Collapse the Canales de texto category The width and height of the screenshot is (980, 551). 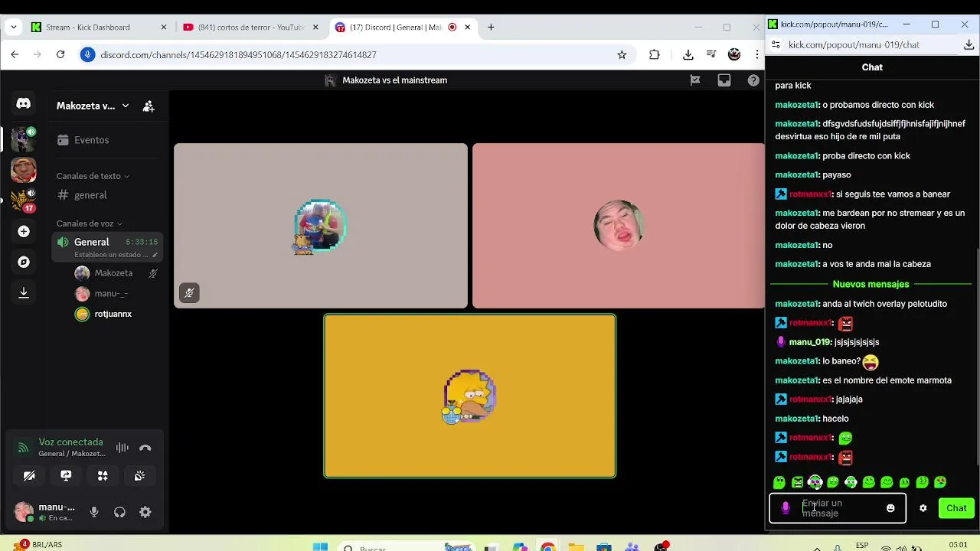click(x=93, y=176)
